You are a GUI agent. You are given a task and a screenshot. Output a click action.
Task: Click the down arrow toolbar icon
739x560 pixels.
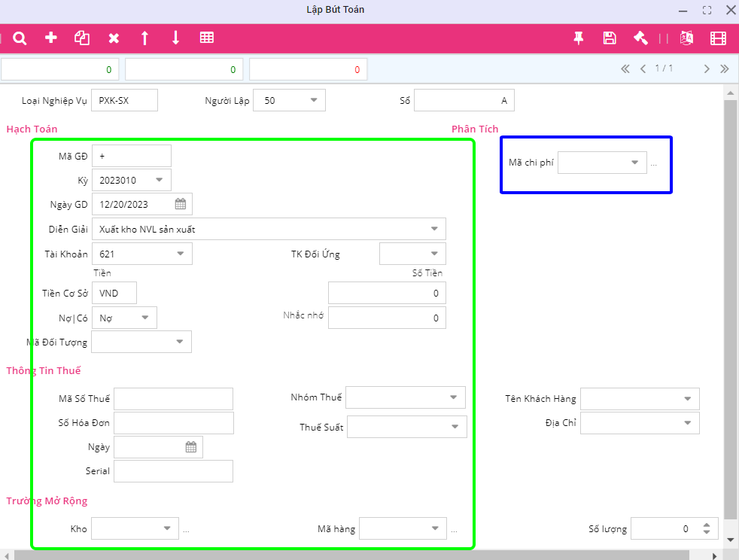pyautogui.click(x=175, y=38)
